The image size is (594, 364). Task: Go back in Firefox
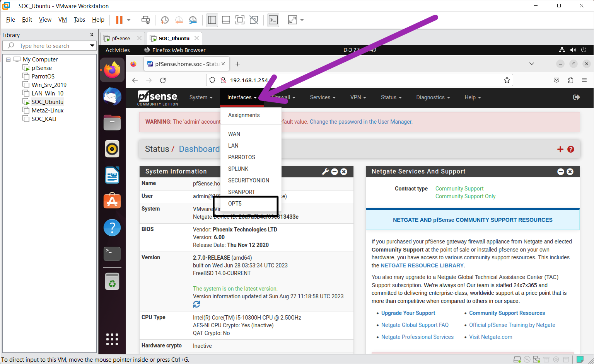(135, 80)
